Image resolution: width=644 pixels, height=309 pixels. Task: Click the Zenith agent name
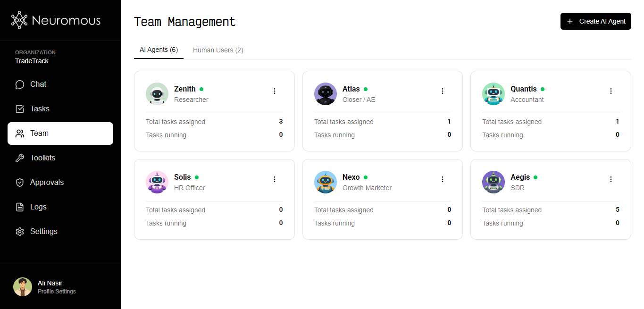[x=185, y=89]
